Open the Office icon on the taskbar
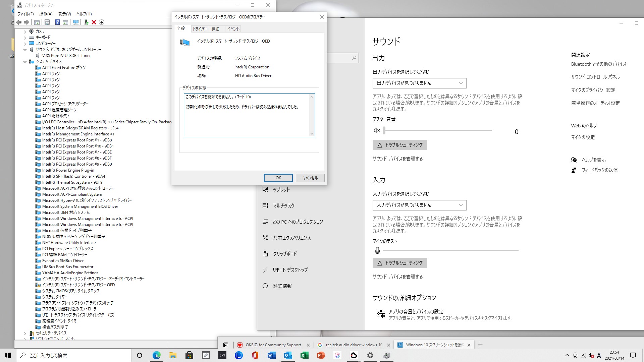The width and height of the screenshot is (644, 362). pos(255,355)
